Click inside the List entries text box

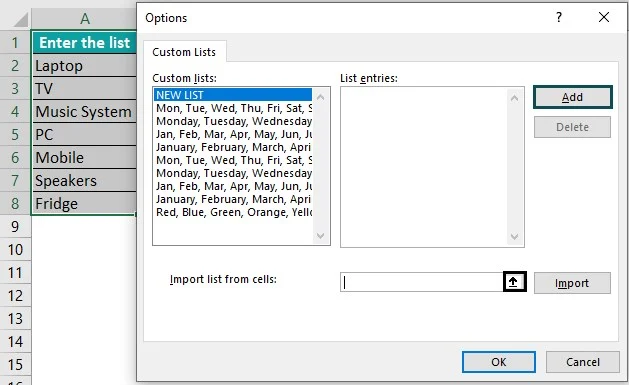(424, 166)
